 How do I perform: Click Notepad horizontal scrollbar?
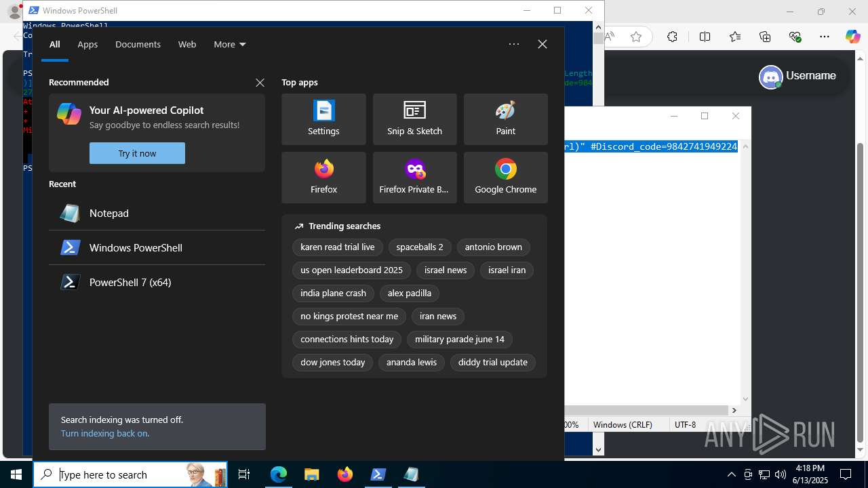click(647, 410)
